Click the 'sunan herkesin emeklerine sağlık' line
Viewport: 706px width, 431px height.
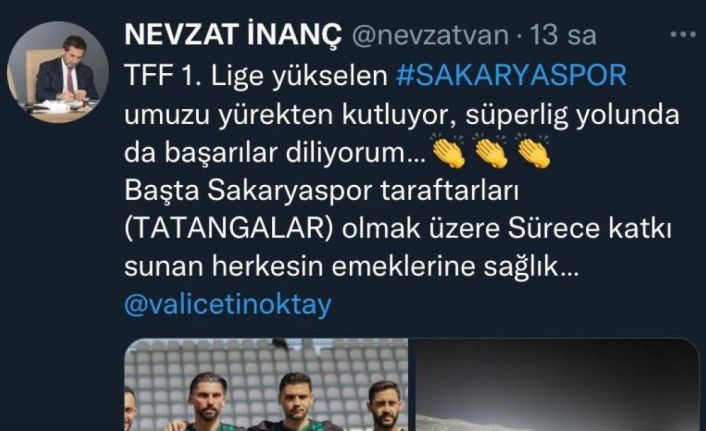351,267
